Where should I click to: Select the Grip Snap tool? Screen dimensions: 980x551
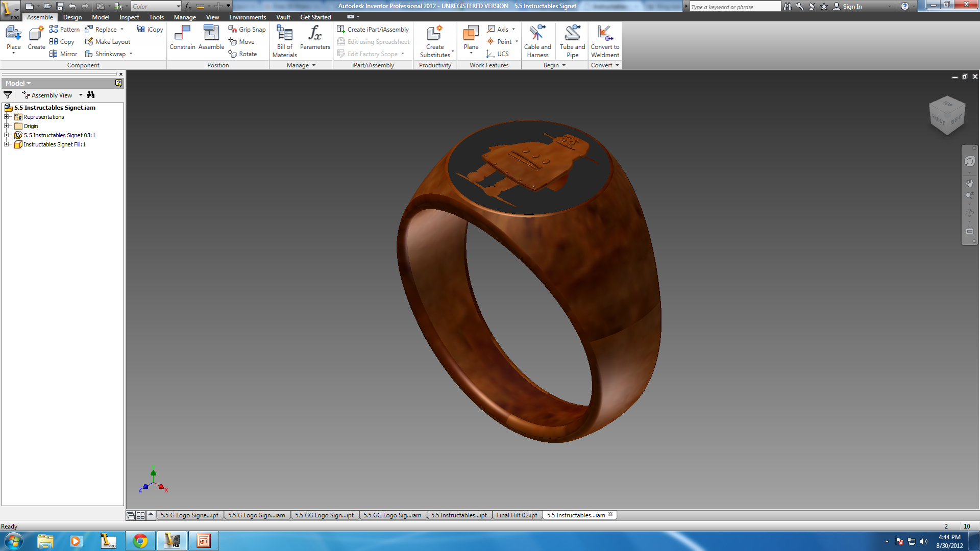point(247,30)
